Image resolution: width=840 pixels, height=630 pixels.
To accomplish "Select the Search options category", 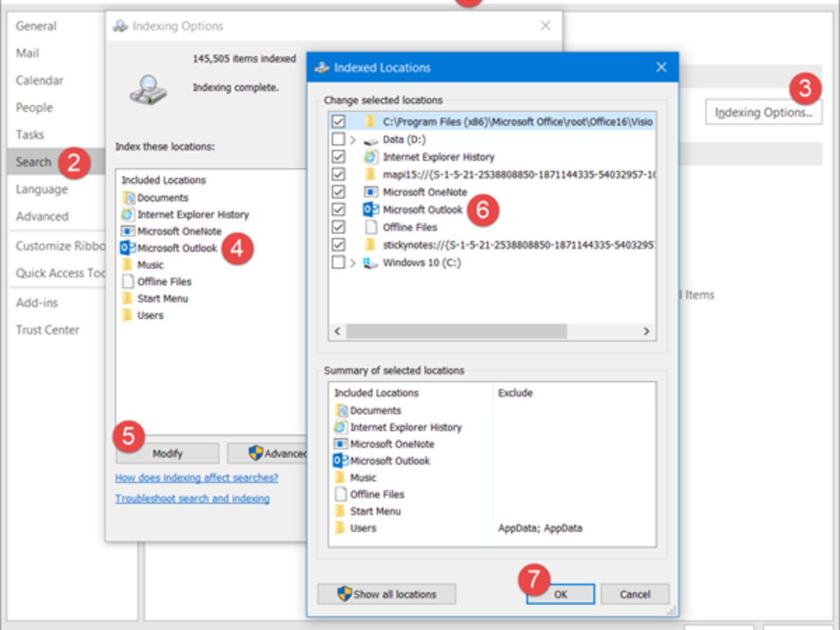I will pyautogui.click(x=56, y=162).
